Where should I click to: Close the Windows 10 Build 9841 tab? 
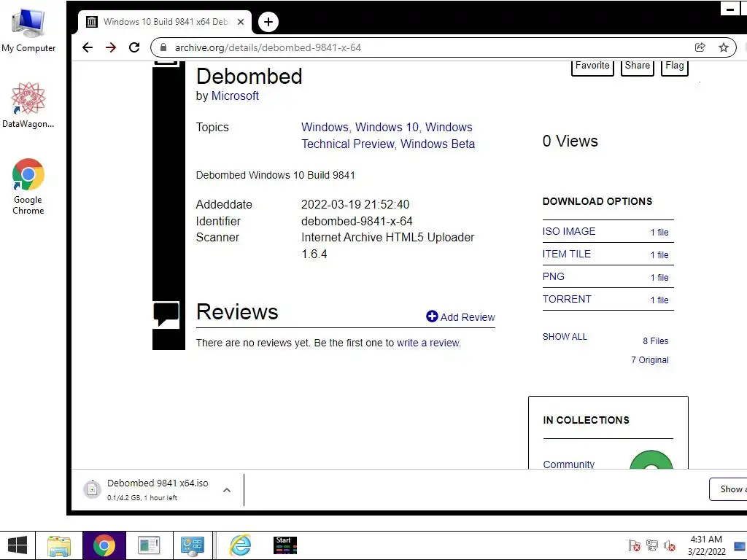tap(241, 22)
